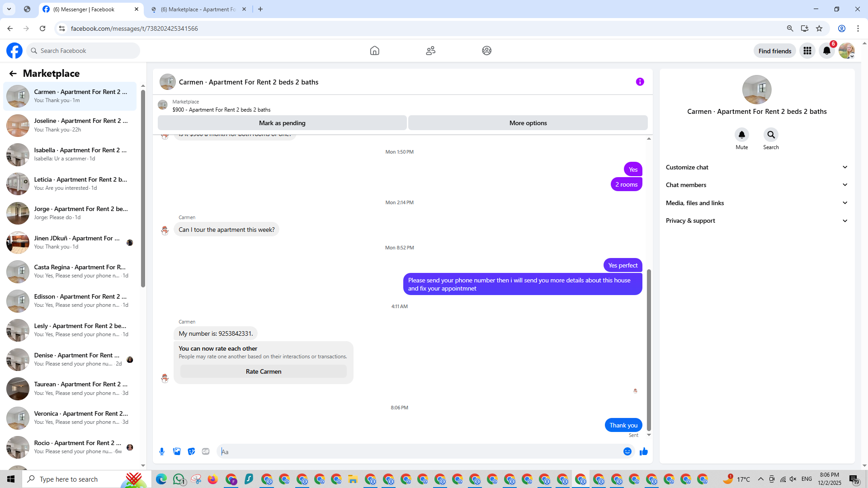Open the emoji picker in the message box
Screen dimensions: 868x488
(x=627, y=451)
